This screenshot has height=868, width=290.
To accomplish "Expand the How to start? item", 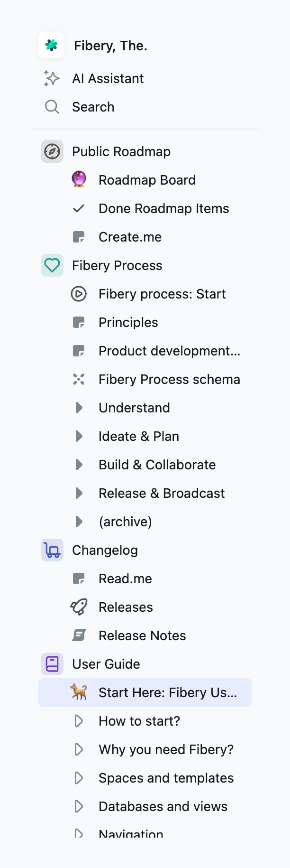I will (x=79, y=721).
